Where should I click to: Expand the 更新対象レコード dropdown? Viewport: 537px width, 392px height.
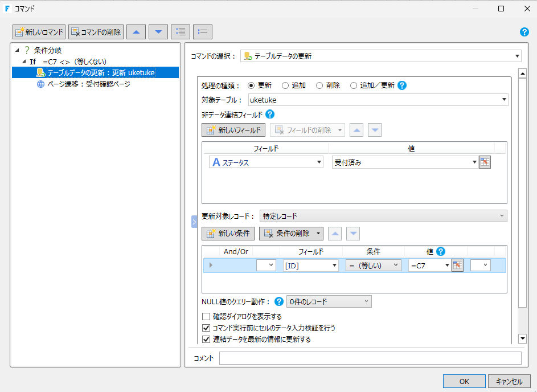[383, 216]
